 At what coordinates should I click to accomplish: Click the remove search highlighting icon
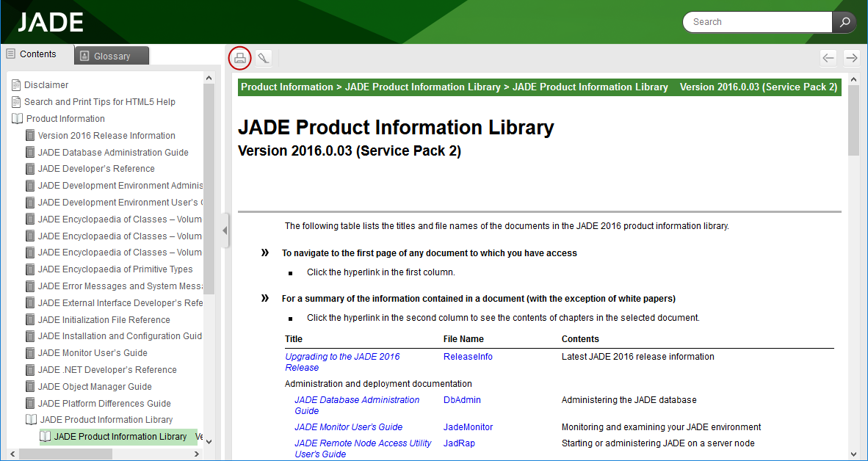click(264, 57)
